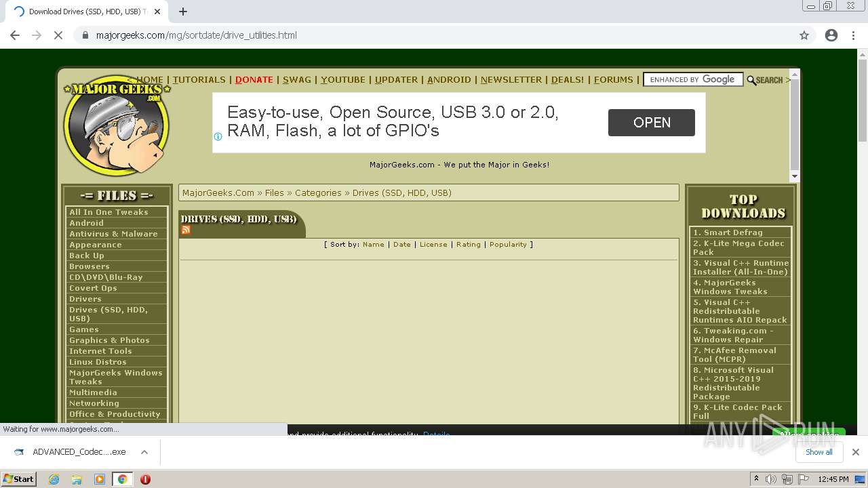The image size is (868, 488).
Task: Click the RSS feed icon under Drives heading
Action: tap(186, 230)
